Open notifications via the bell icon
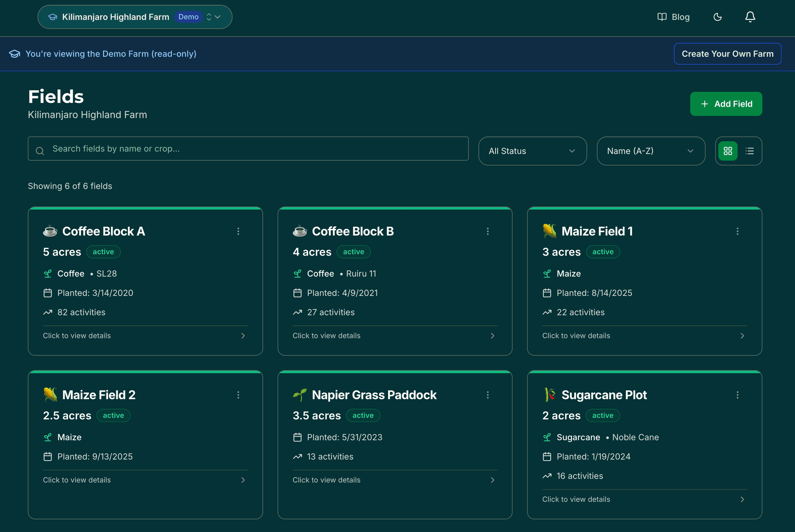This screenshot has width=795, height=532. pyautogui.click(x=750, y=17)
